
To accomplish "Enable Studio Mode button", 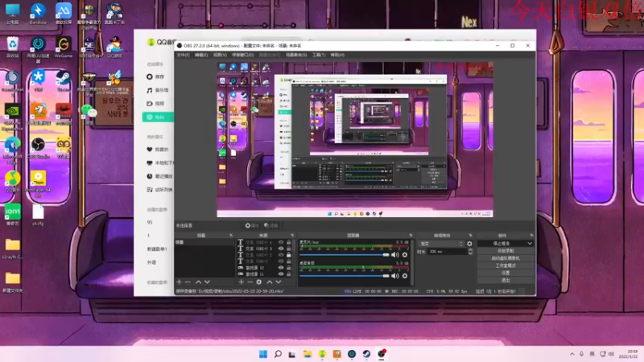I will tap(506, 265).
